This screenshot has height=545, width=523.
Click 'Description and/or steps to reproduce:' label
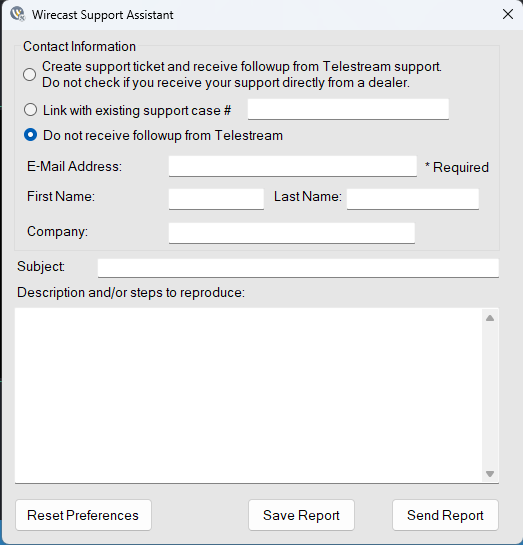point(131,293)
